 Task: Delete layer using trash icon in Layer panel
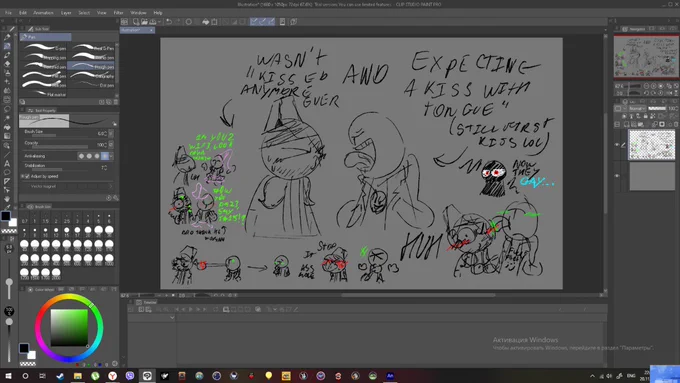pos(676,124)
